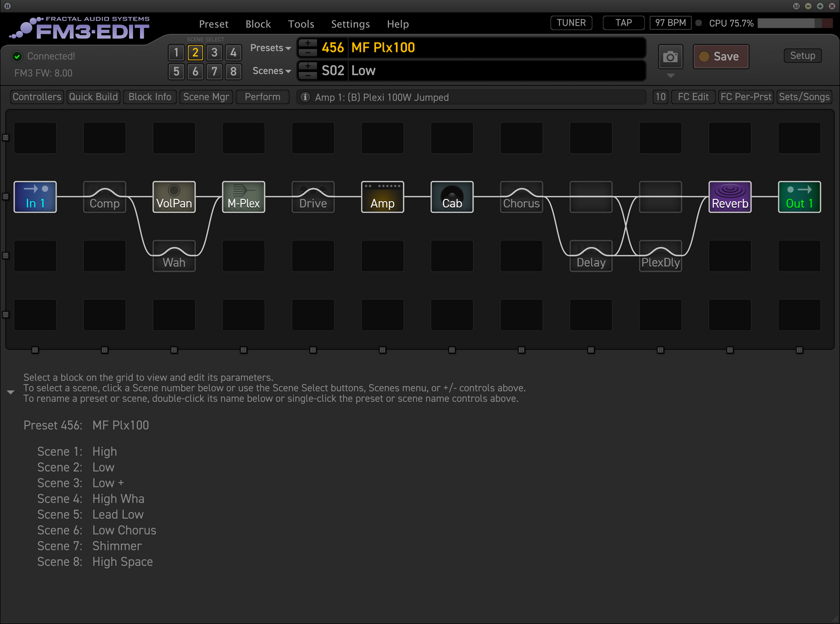Switch to scene 6 button
Viewport: 840px width, 624px height.
pos(195,72)
